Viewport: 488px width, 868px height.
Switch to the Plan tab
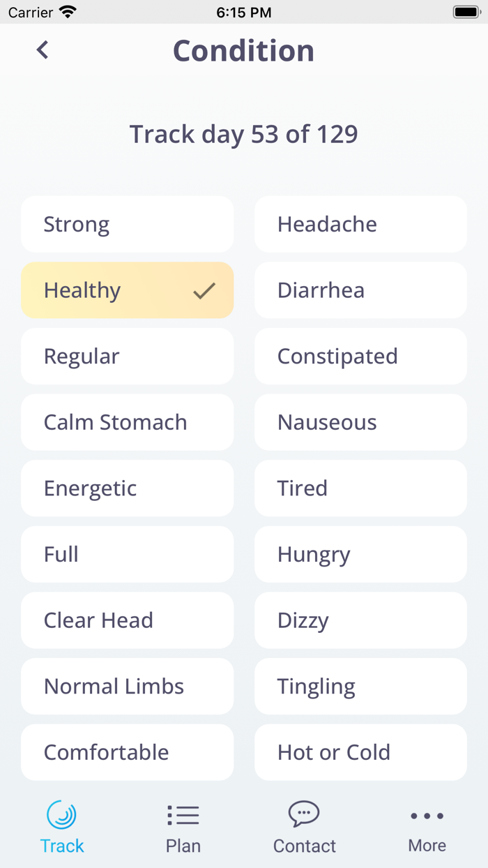[183, 828]
